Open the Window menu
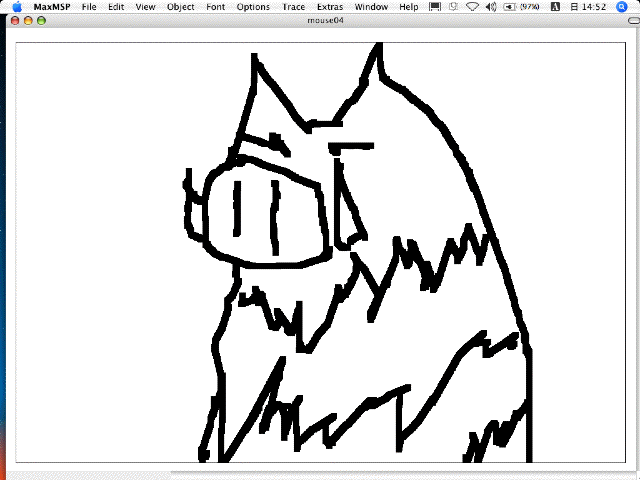This screenshot has height=480, width=640. click(371, 7)
